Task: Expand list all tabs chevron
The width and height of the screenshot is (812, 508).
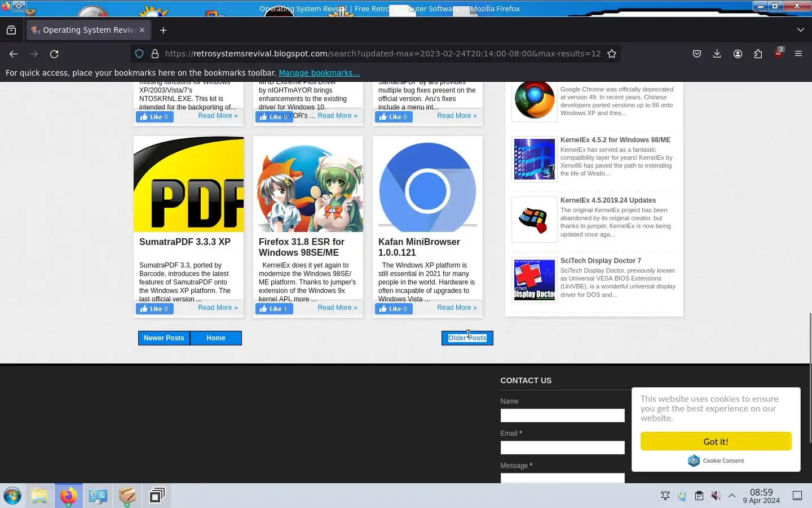Action: click(801, 30)
